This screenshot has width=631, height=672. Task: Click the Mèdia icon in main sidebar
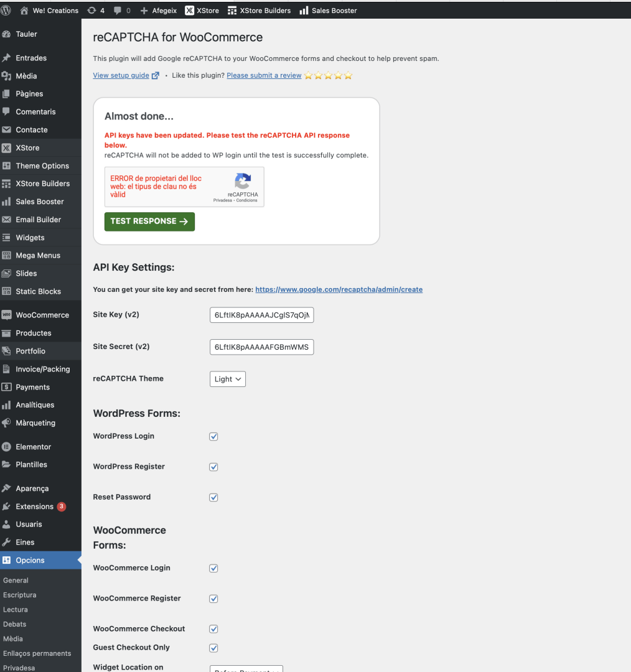(x=6, y=76)
